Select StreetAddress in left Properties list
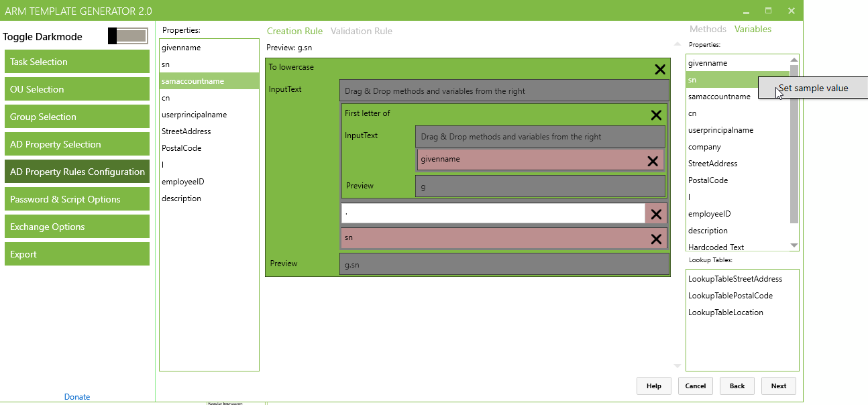 click(x=209, y=131)
